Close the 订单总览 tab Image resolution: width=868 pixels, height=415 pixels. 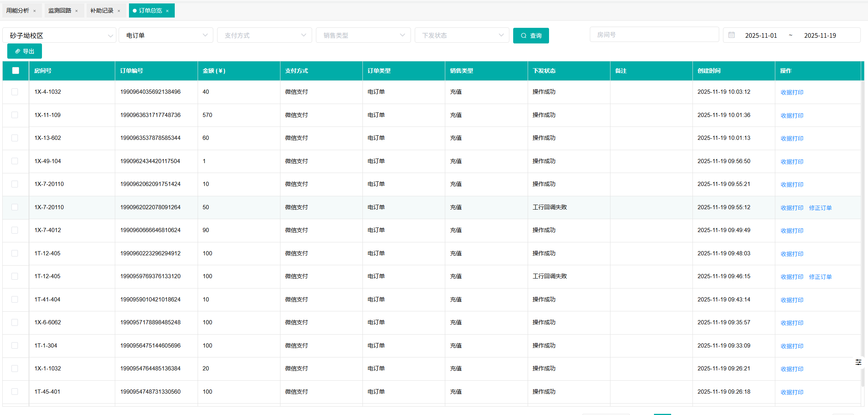[x=167, y=11]
